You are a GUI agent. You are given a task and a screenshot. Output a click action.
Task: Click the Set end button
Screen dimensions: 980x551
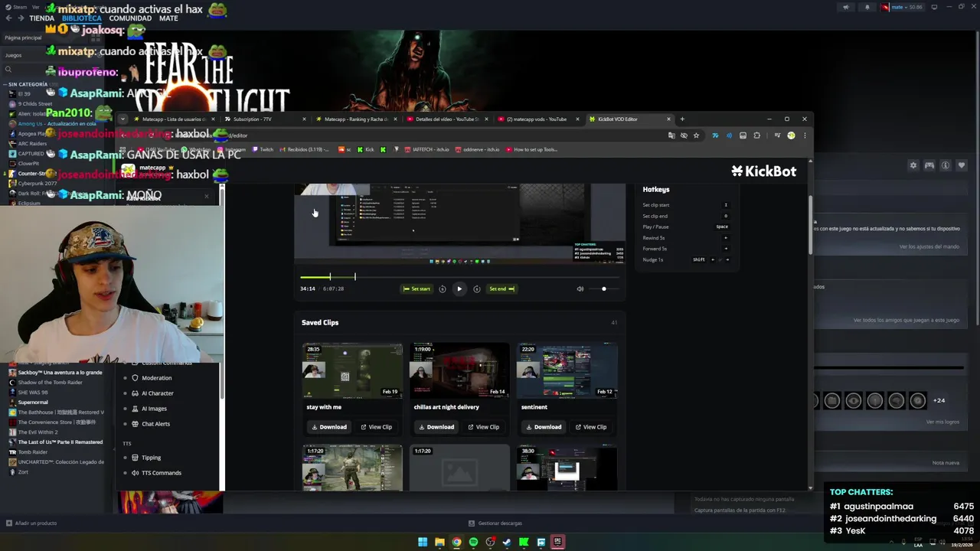[501, 289]
